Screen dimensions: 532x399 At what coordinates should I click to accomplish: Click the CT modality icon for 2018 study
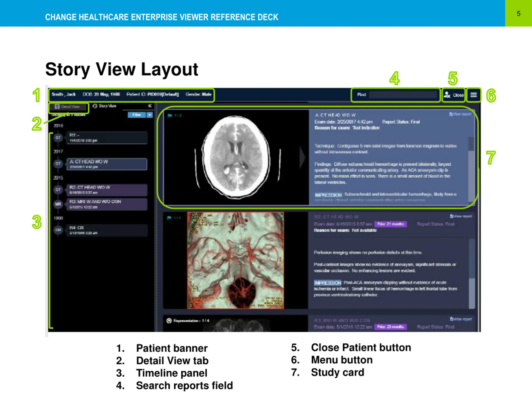point(58,138)
